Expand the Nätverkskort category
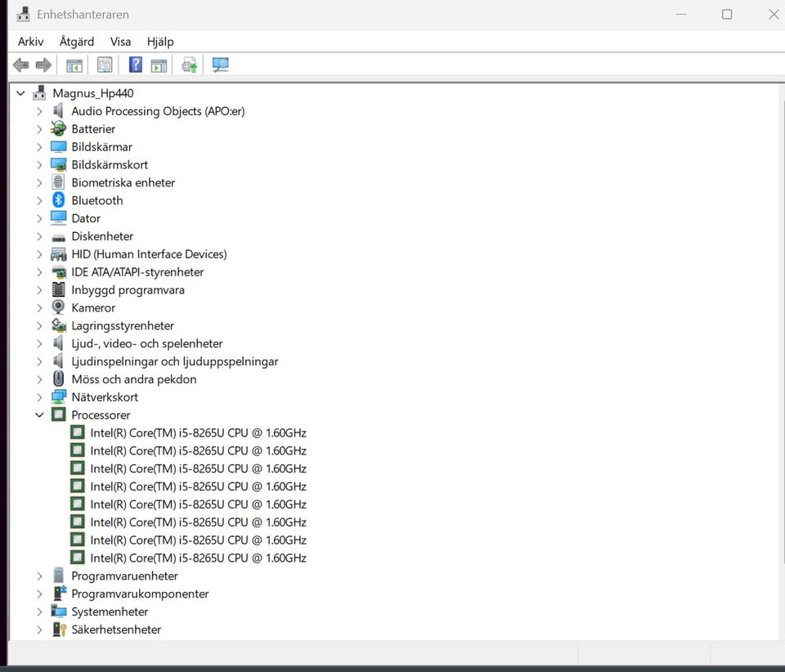The width and height of the screenshot is (785, 672). tap(39, 397)
